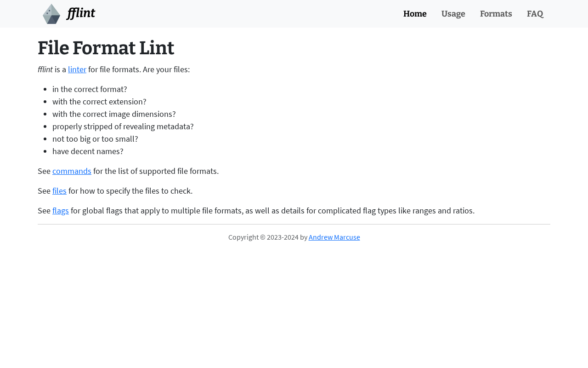588x368 pixels.
Task: Open the files link
Action: coord(59,191)
